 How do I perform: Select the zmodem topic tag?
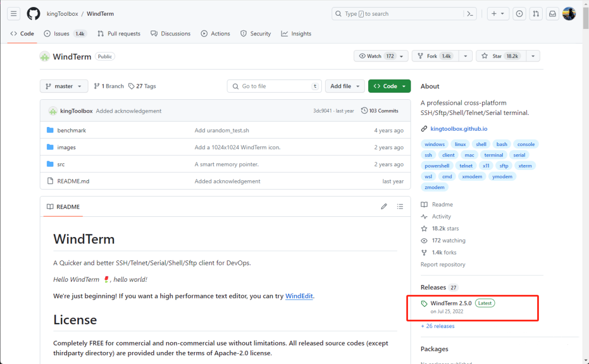point(434,187)
